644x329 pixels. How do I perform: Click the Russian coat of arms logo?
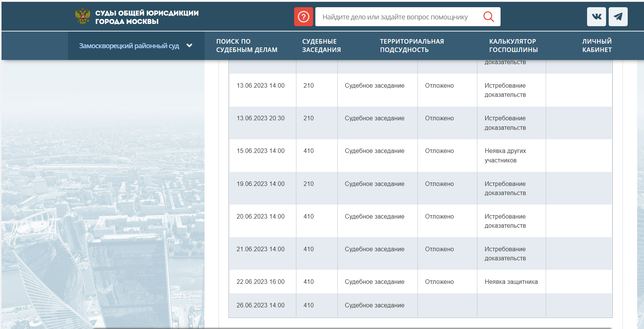[83, 17]
